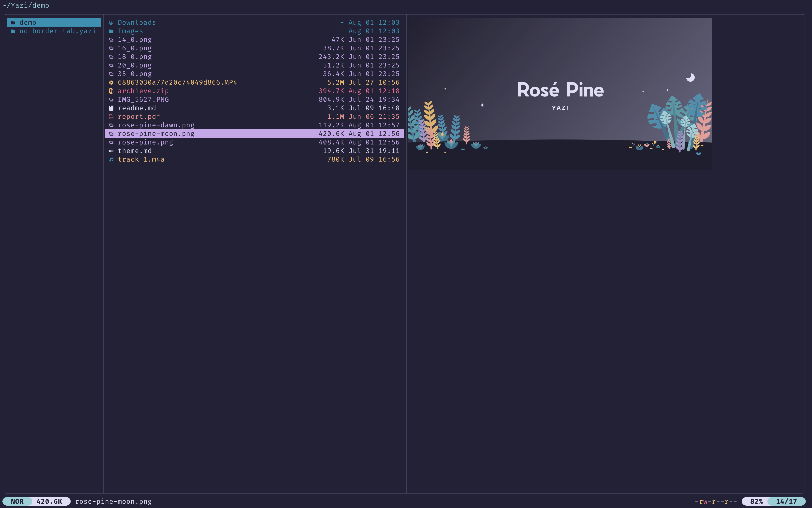Click the video icon beside the MP4 file
812x508 pixels.
pyautogui.click(x=111, y=82)
